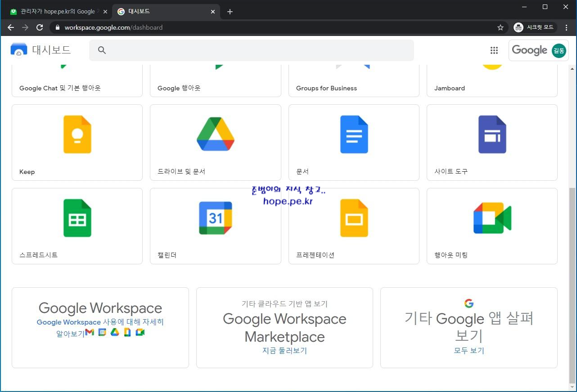Click 기타 Google 앱 살펴보기 heading
The image size is (577, 392).
[469, 327]
